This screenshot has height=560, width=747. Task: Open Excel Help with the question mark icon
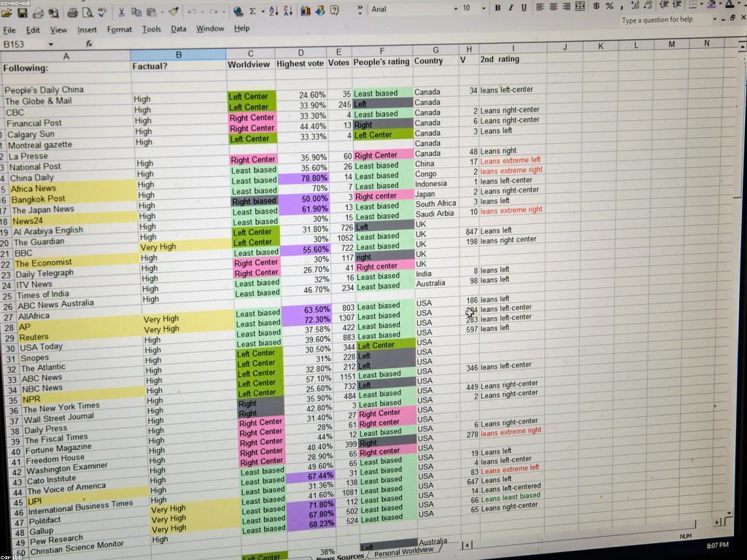coord(335,10)
